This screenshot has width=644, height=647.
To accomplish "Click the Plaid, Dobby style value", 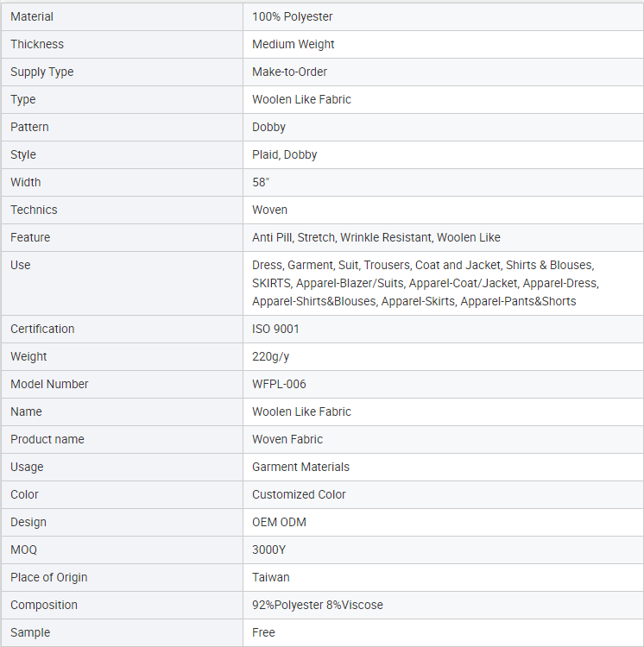I will [284, 154].
